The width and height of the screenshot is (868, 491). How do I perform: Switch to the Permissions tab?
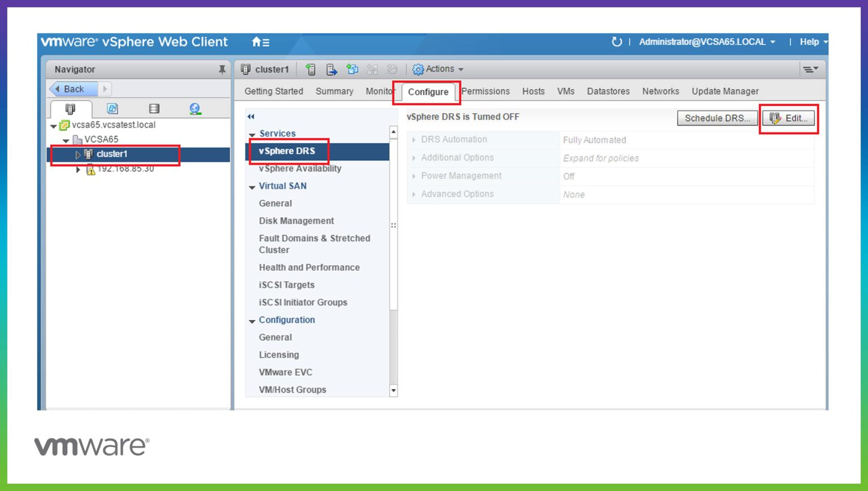pos(485,91)
